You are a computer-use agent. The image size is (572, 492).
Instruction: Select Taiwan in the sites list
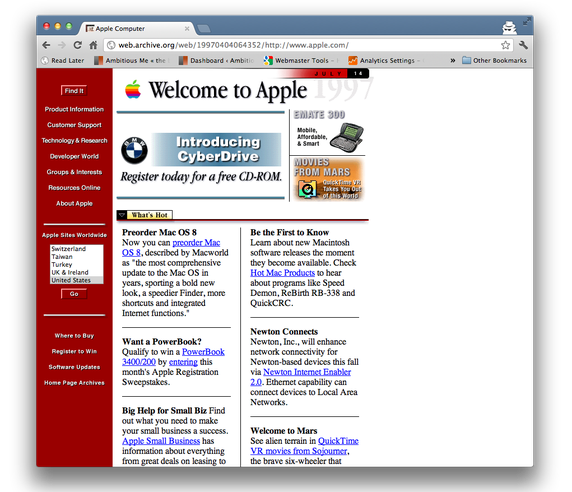(76, 257)
